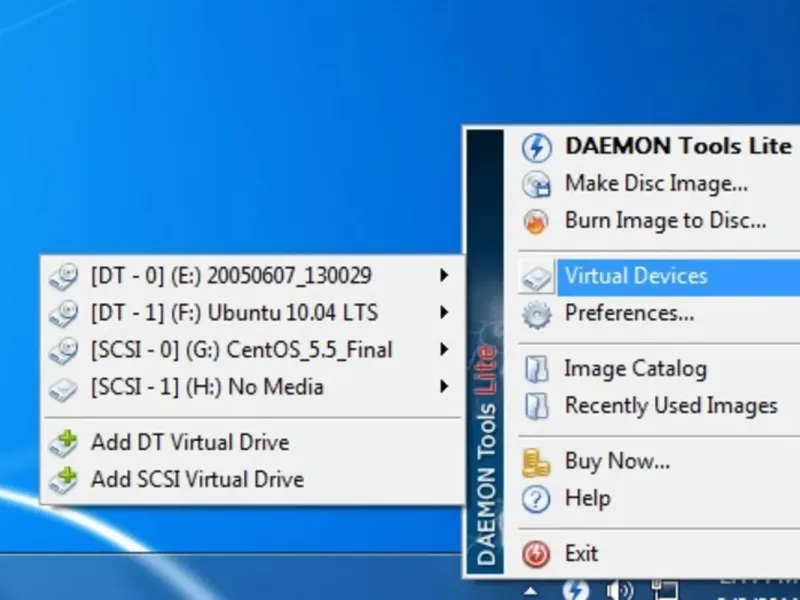
Task: Click the text '[SCSI - 0] (G:) CentOS_5.5_Final'
Action: coord(241,351)
